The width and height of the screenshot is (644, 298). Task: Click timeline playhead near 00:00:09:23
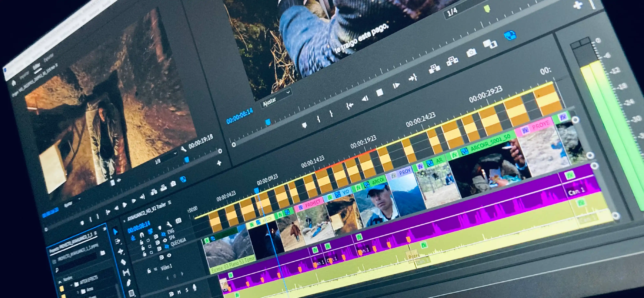pos(256,191)
